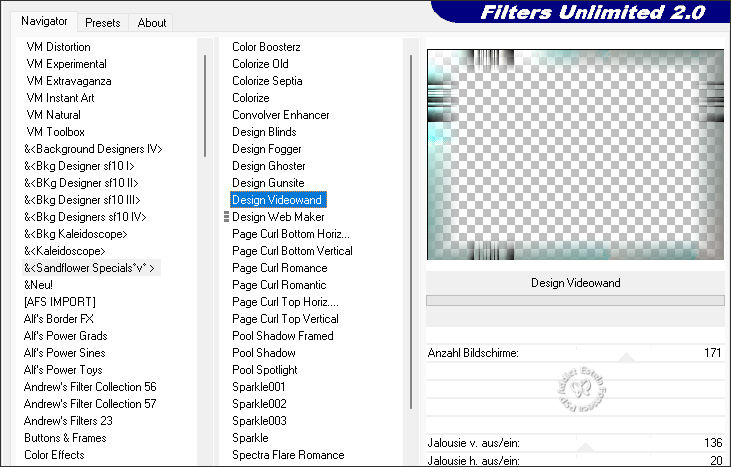731x467 pixels.
Task: Click the Anzahl Bildschirme slider handle
Action: tap(626, 357)
